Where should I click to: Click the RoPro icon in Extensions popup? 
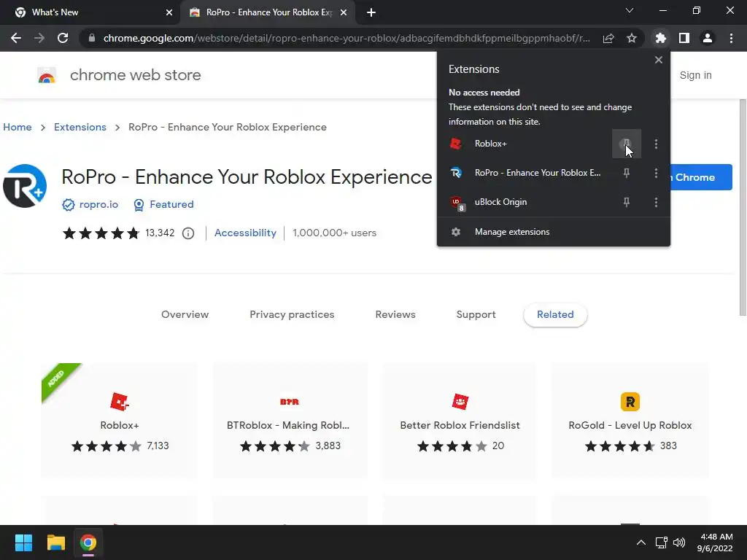456,173
